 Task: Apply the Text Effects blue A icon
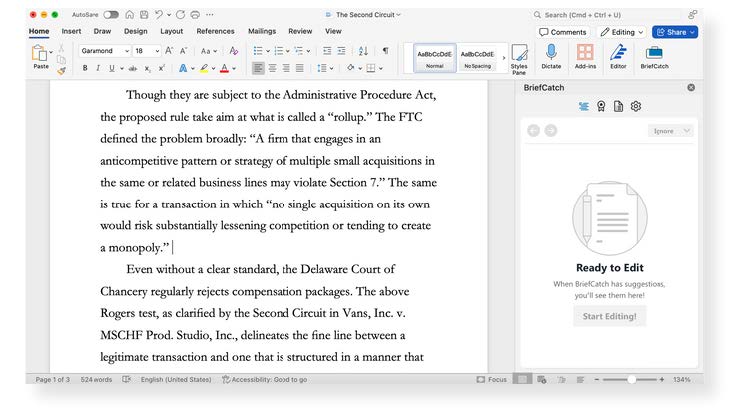tap(183, 68)
